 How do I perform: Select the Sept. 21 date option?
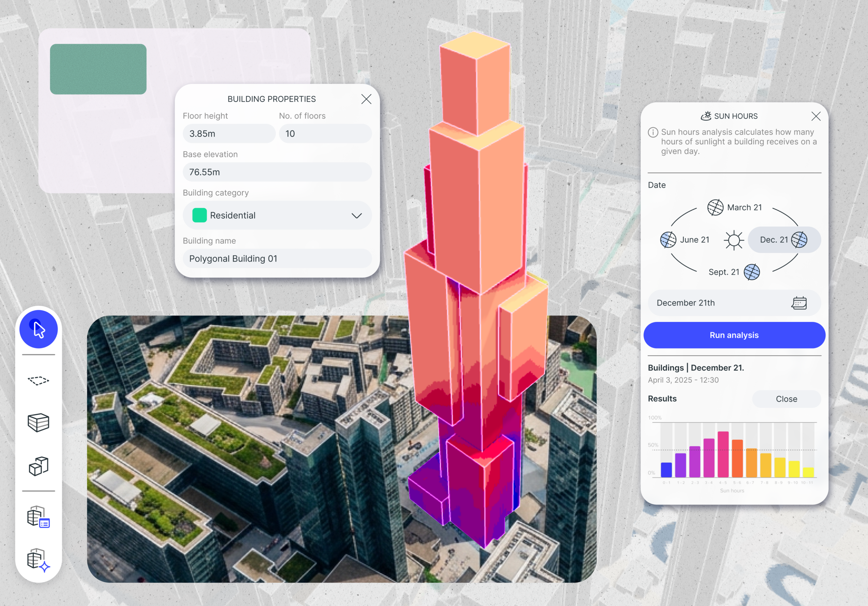click(734, 272)
